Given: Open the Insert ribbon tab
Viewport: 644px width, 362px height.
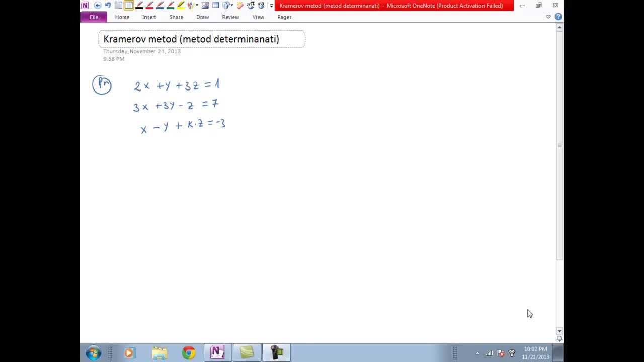Looking at the screenshot, I should tap(149, 17).
